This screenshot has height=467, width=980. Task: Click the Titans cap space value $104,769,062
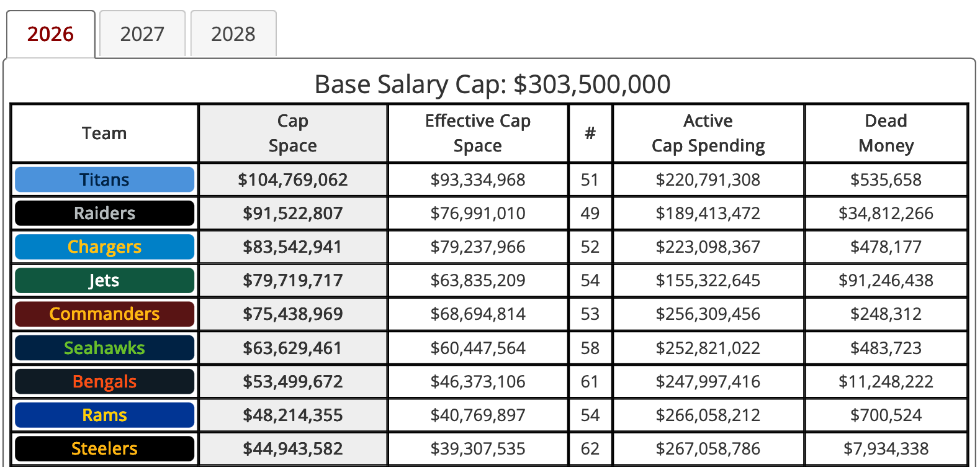coord(292,180)
